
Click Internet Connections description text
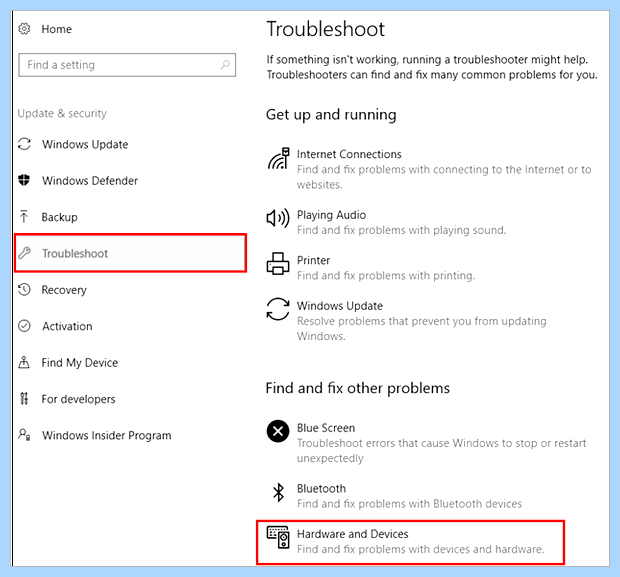coord(444,177)
